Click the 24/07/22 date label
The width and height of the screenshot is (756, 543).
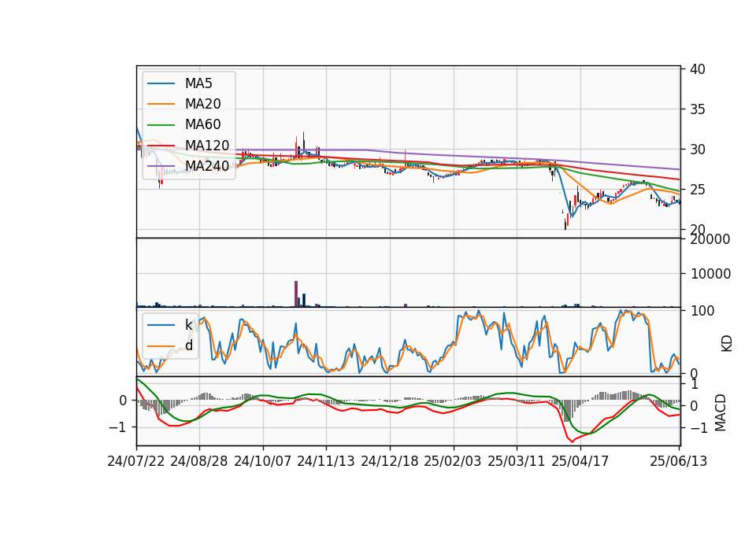click(136, 461)
